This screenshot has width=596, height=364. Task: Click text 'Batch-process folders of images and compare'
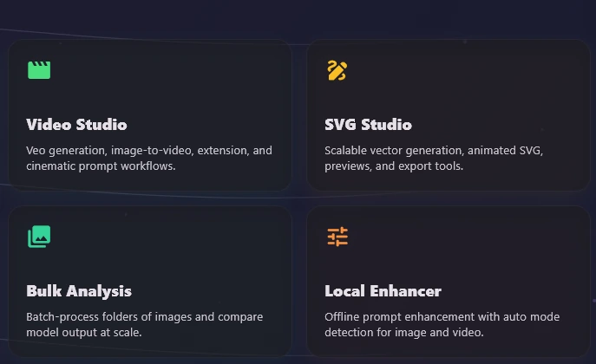(144, 316)
